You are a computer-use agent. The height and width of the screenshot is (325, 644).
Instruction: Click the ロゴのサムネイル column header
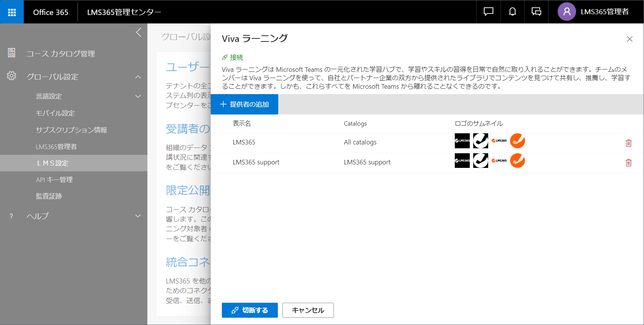coord(479,123)
